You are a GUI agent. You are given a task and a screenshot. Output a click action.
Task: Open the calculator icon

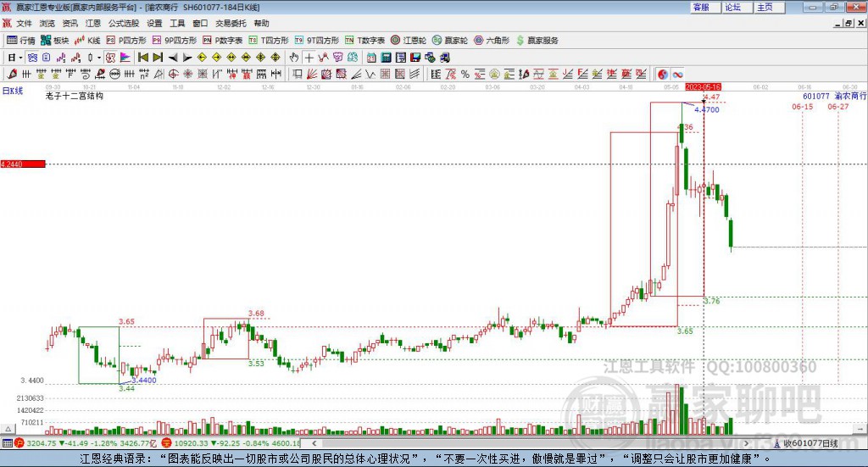click(x=386, y=58)
